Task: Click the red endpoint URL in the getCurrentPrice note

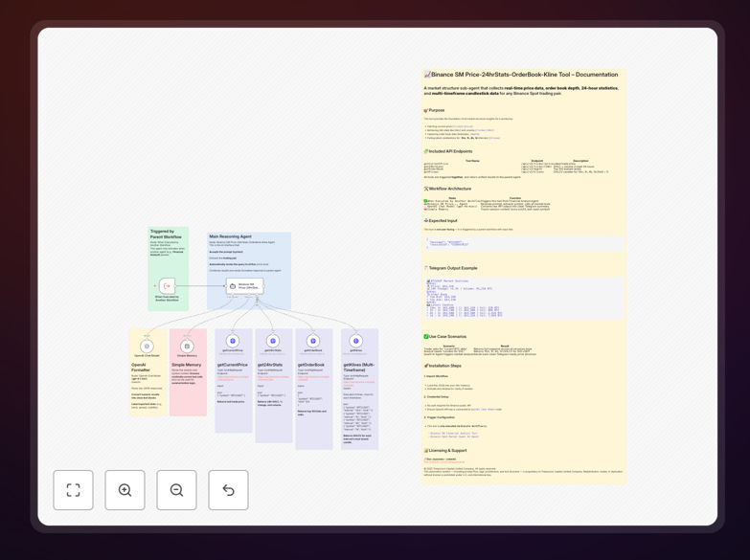Action: coord(233,378)
